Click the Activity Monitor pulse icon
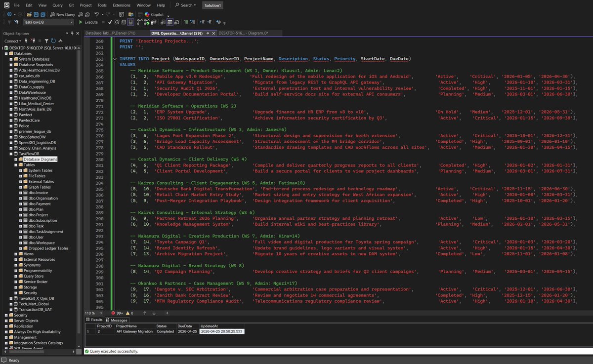593x364 pixels. point(60,41)
